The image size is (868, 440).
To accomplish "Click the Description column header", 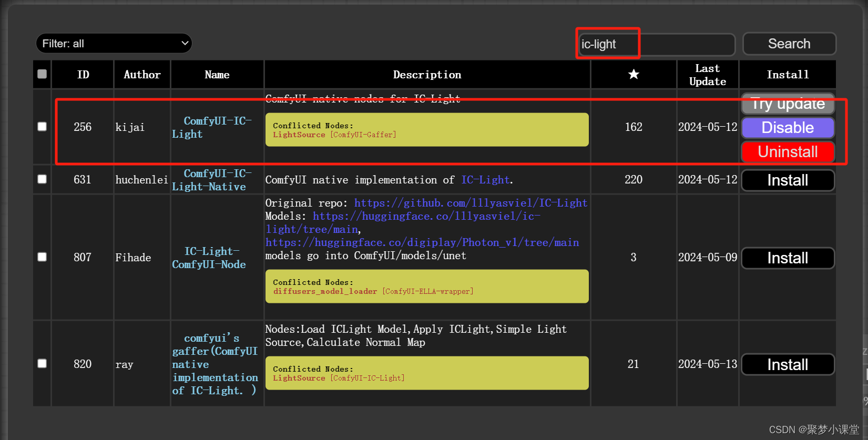I will click(427, 75).
